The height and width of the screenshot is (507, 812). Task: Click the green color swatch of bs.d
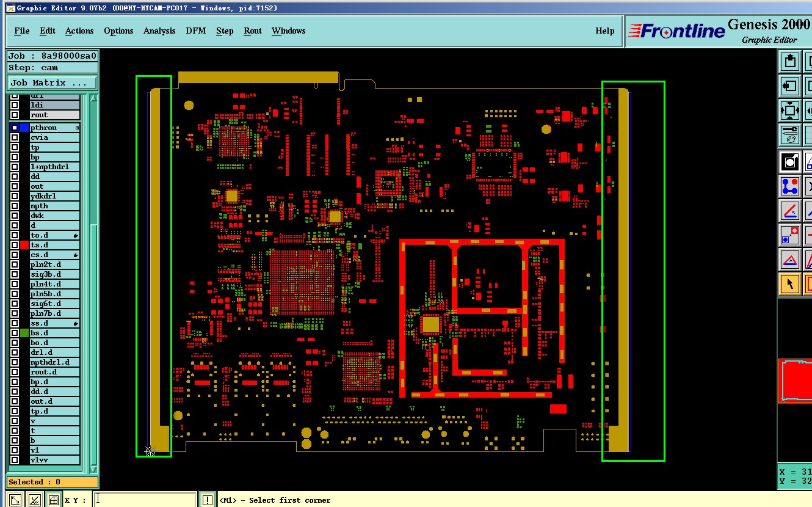click(x=24, y=333)
